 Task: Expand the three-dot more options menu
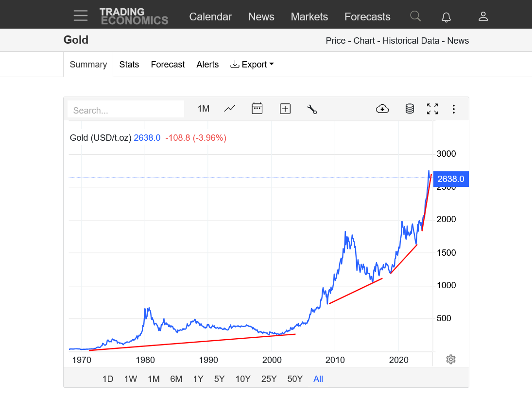click(453, 109)
